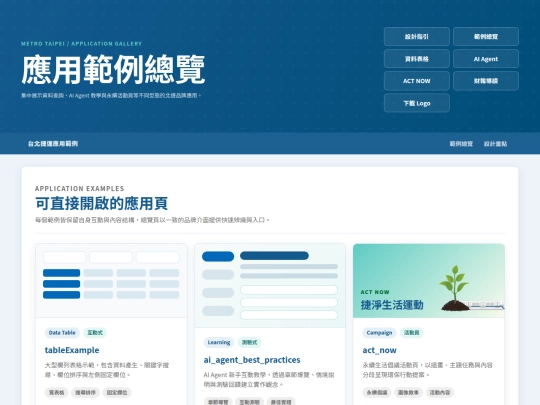Open the 設計指引 button in the header

[417, 37]
